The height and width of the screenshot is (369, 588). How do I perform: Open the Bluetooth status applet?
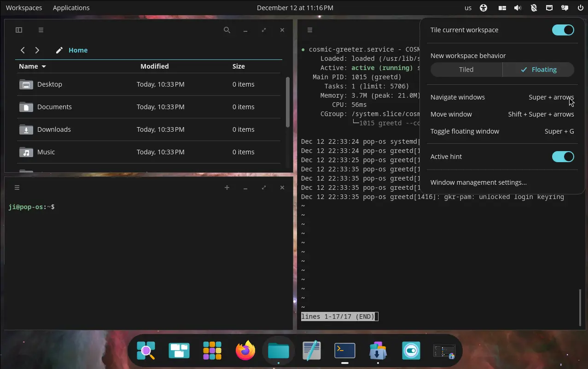(534, 8)
